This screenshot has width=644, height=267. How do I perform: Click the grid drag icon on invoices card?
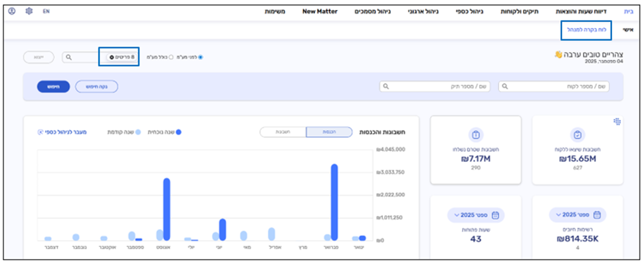(x=616, y=121)
